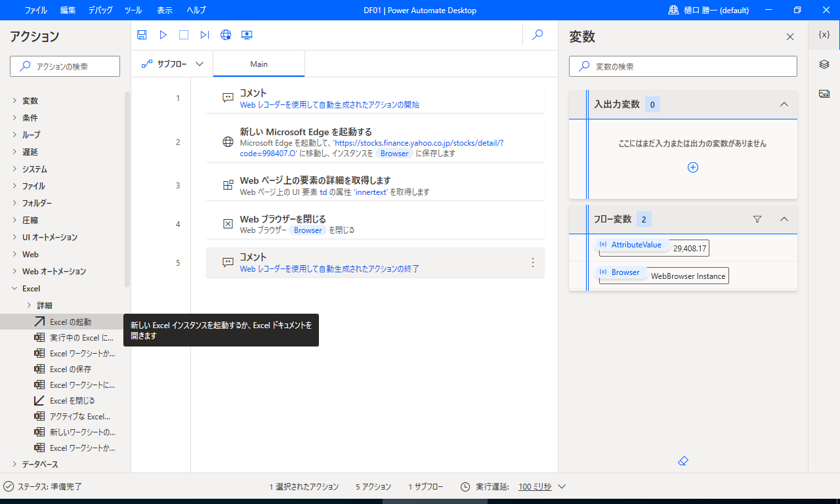840x504 pixels.
Task: Open the 表示 menu
Action: [x=165, y=10]
